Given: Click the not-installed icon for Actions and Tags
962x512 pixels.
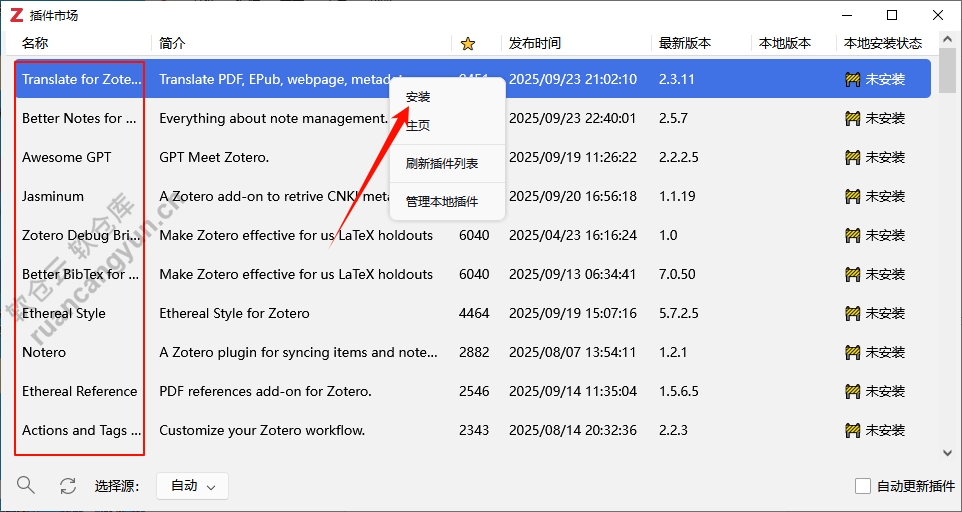Looking at the screenshot, I should click(x=852, y=430).
